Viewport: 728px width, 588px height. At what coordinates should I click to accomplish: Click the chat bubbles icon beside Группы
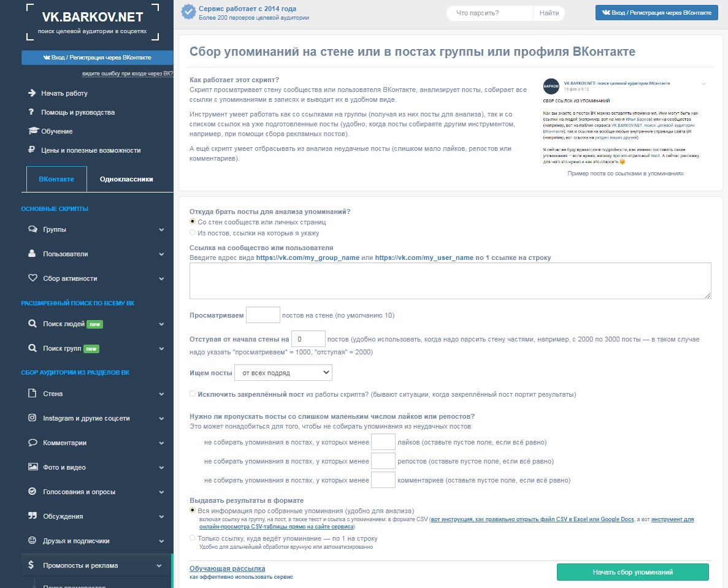pyautogui.click(x=33, y=229)
